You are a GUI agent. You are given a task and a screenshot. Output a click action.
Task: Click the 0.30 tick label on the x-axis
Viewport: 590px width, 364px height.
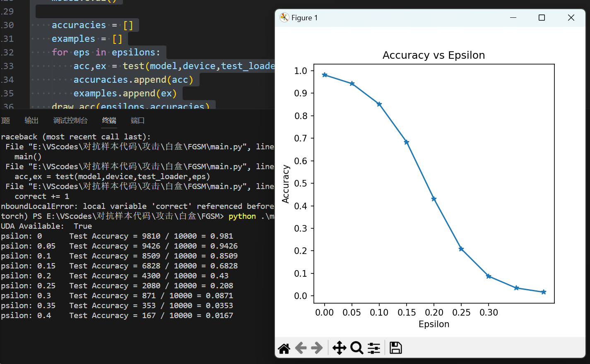[x=489, y=312]
